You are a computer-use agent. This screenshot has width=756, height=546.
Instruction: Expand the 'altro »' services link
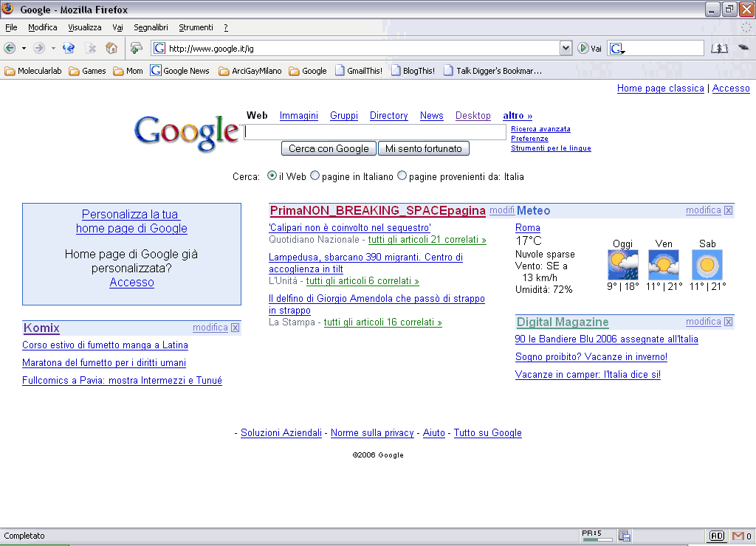(x=518, y=116)
